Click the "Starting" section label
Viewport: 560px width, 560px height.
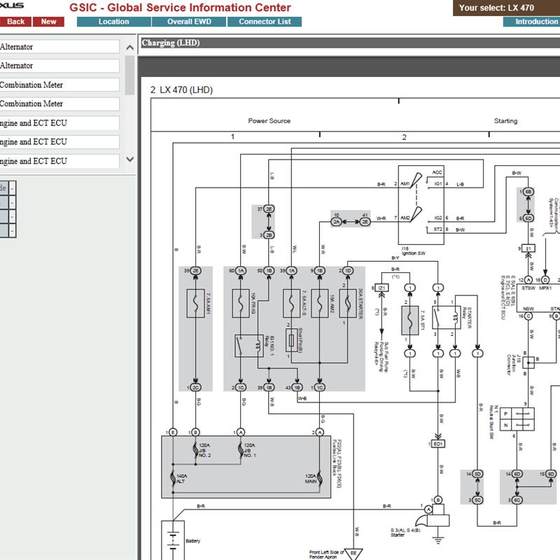[506, 121]
